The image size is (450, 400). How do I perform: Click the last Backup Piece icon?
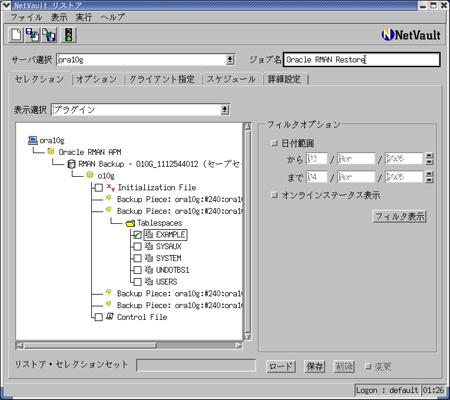tap(109, 305)
